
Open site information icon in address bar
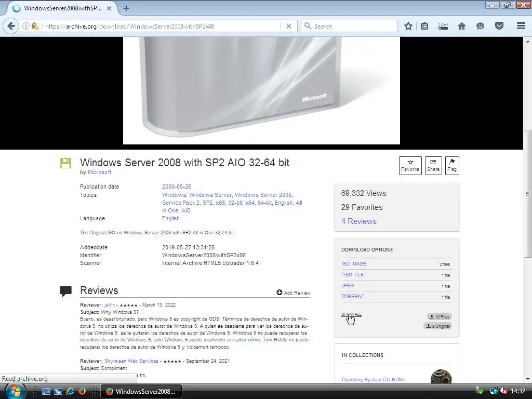coord(26,26)
